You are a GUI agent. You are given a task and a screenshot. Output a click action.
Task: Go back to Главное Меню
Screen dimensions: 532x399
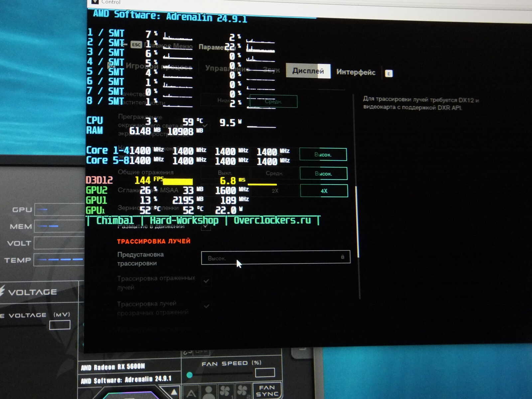point(169,46)
